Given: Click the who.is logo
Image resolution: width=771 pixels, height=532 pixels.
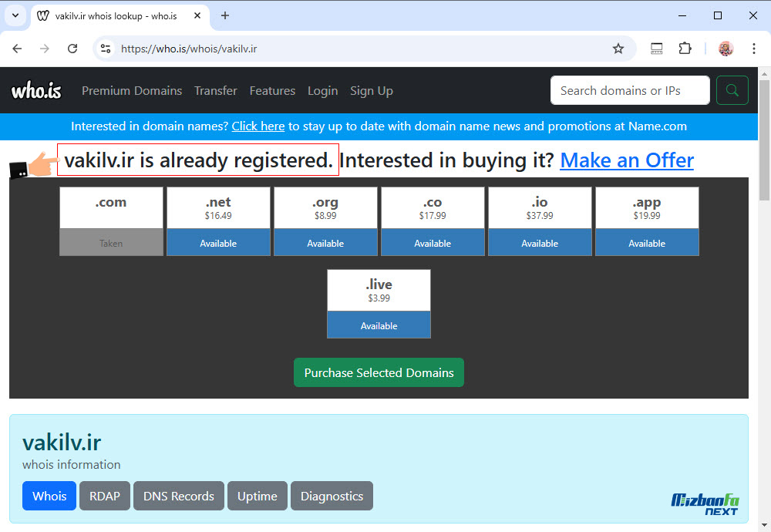Looking at the screenshot, I should (36, 90).
